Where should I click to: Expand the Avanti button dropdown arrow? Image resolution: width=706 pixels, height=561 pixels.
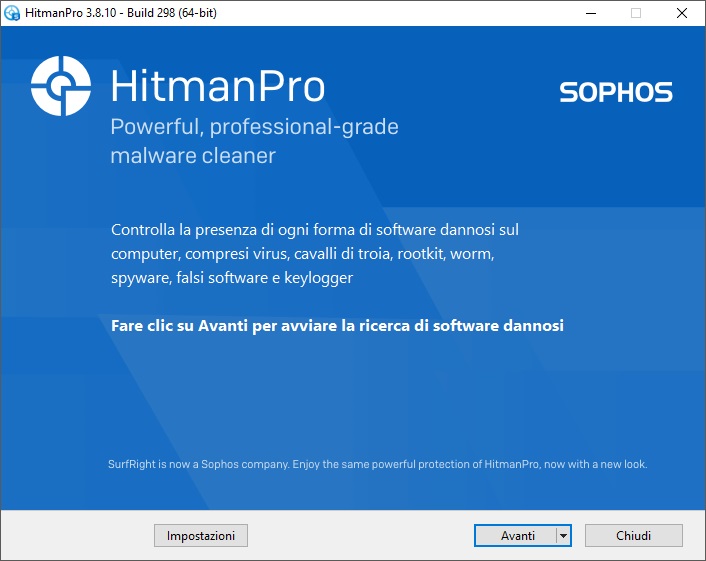pos(564,535)
